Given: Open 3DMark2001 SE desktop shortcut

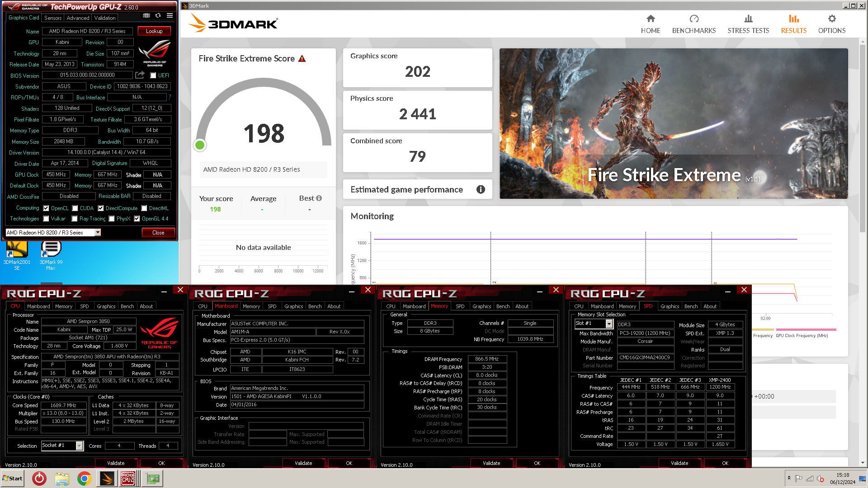Looking at the screenshot, I should tap(17, 255).
